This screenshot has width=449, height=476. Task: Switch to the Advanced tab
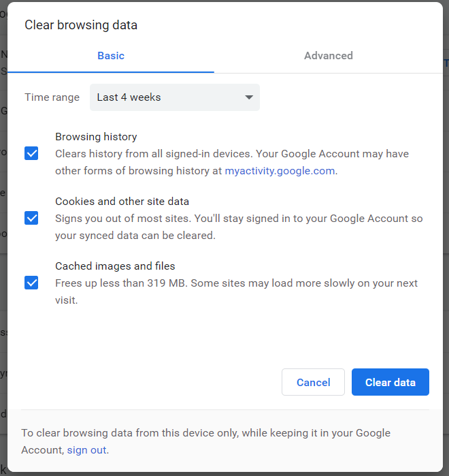pyautogui.click(x=329, y=56)
